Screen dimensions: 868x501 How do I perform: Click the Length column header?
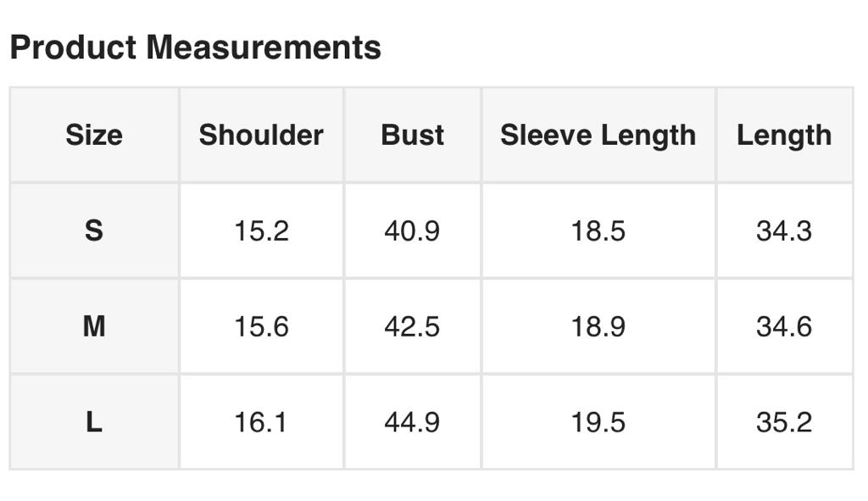pyautogui.click(x=784, y=135)
